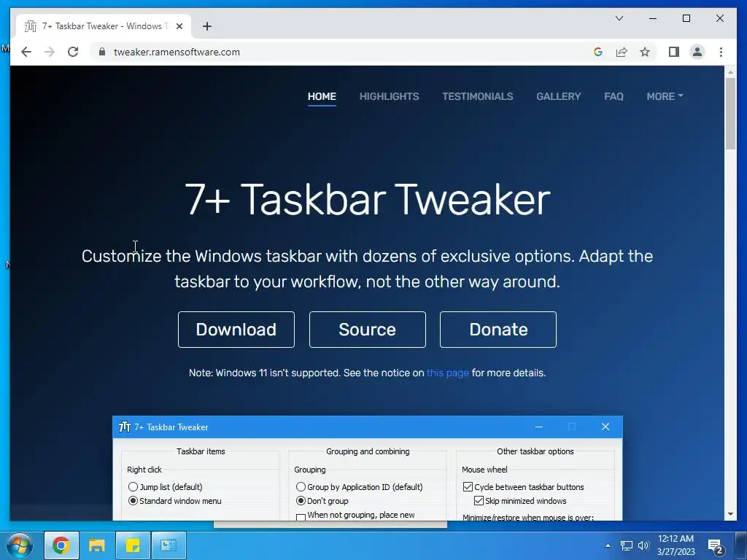Click the browser forward arrow
The height and width of the screenshot is (560, 747).
50,52
